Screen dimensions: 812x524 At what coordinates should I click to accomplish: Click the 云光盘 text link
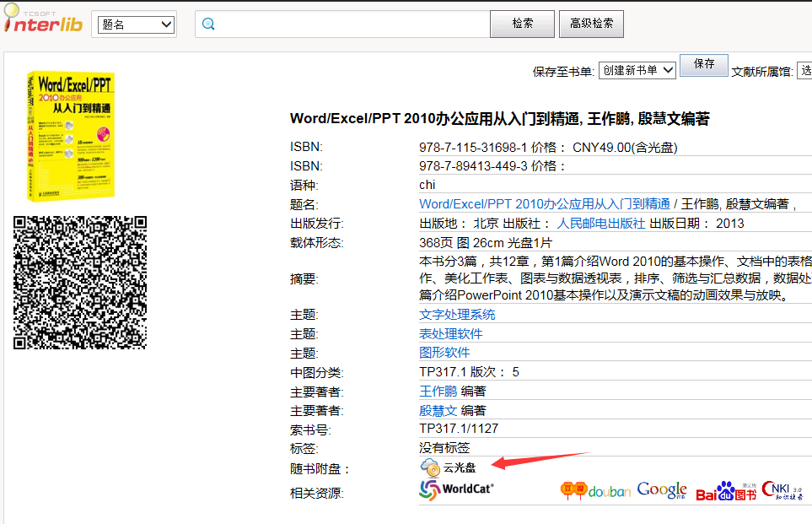(x=460, y=467)
